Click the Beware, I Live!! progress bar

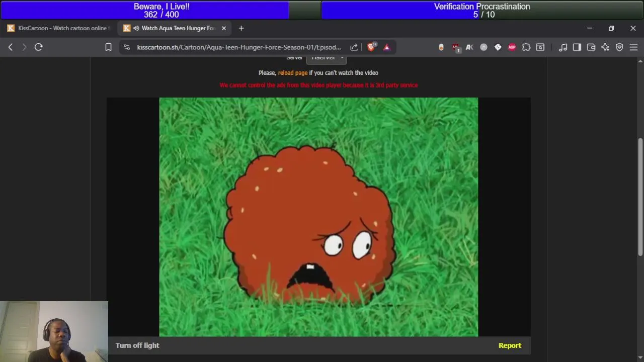161,10
